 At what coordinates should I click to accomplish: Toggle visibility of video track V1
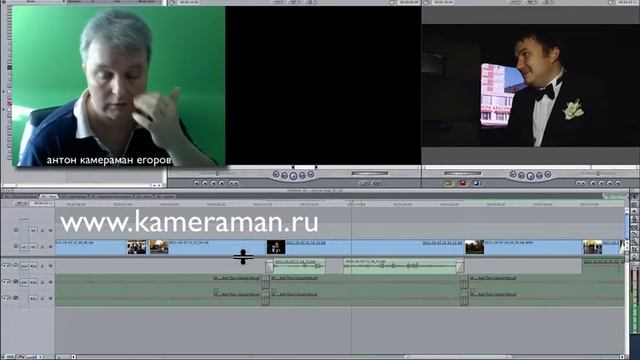(x=16, y=247)
